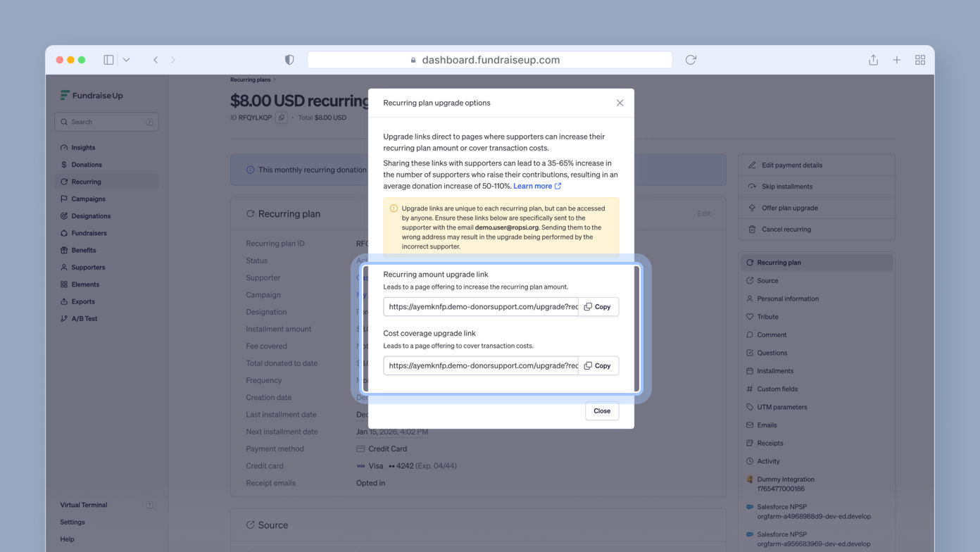
Task: Open Settings from the sidebar
Action: tap(72, 522)
